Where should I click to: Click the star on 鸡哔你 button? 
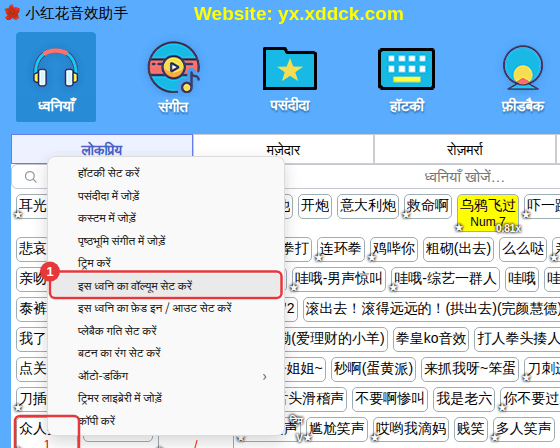point(372,257)
